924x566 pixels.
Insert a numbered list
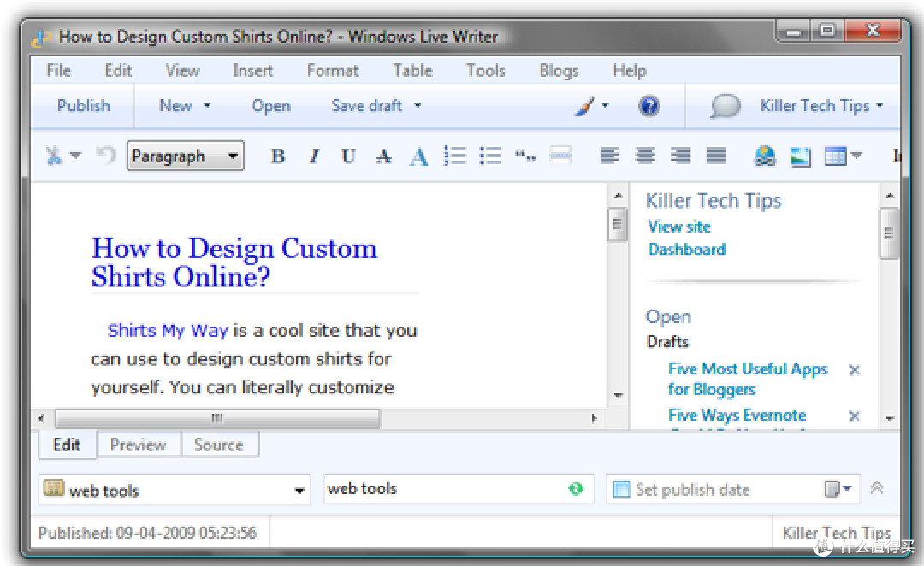[455, 156]
